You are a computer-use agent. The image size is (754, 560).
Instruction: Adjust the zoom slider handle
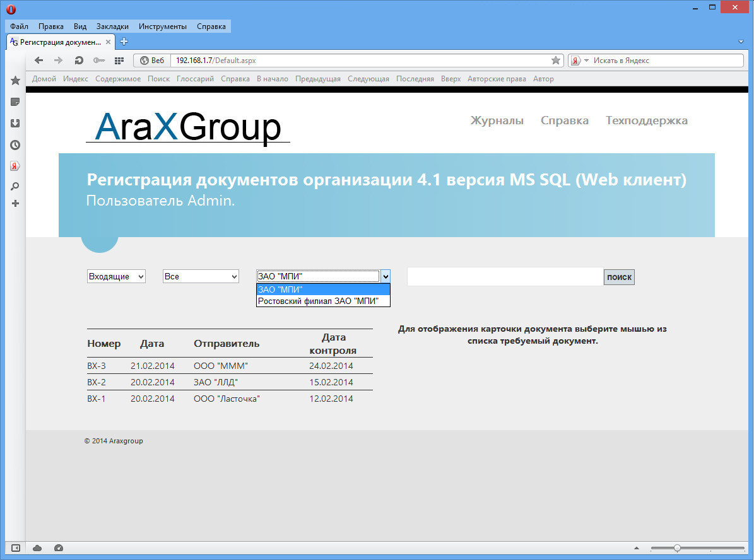pos(677,548)
